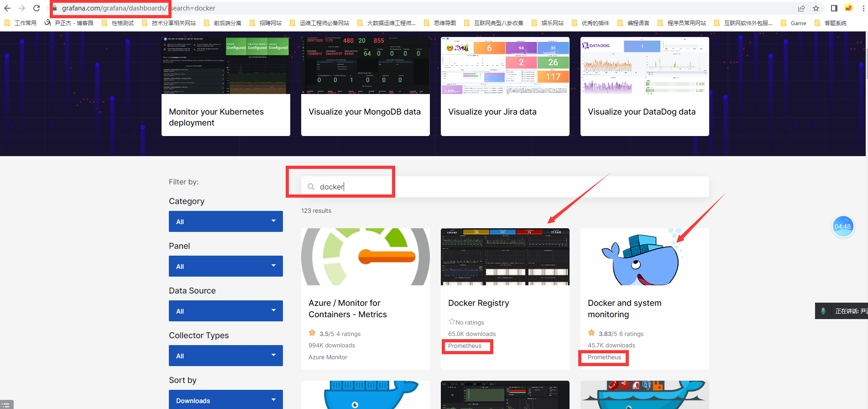Click the 994K downloads text
Screen dimensions: 868x409
point(332,346)
